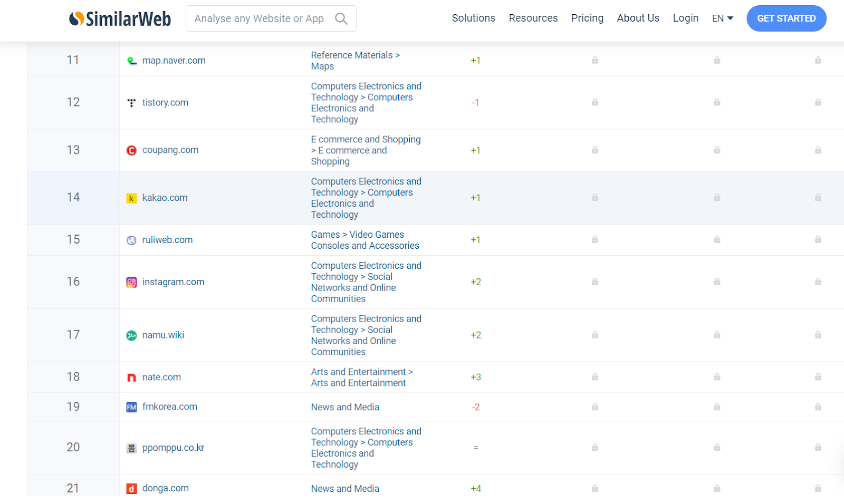Click the GET STARTED button

[787, 18]
